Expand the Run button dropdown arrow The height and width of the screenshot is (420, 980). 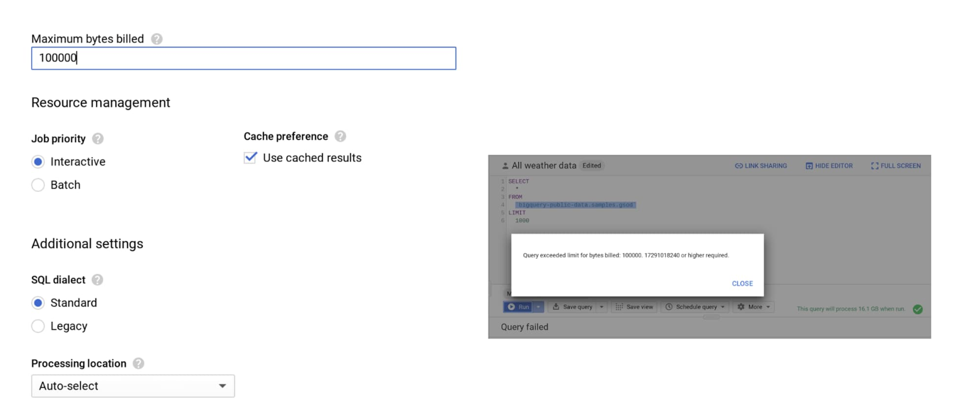point(538,307)
